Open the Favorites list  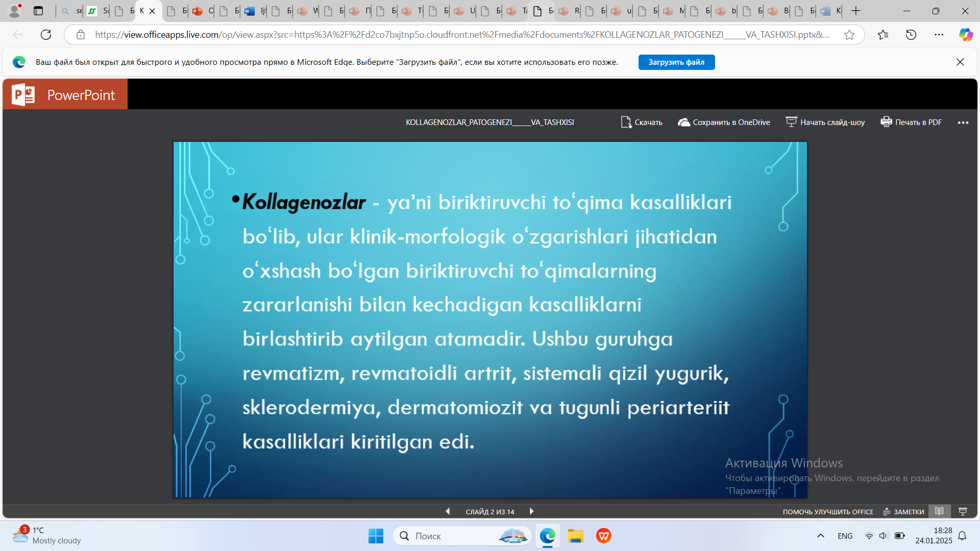(883, 35)
